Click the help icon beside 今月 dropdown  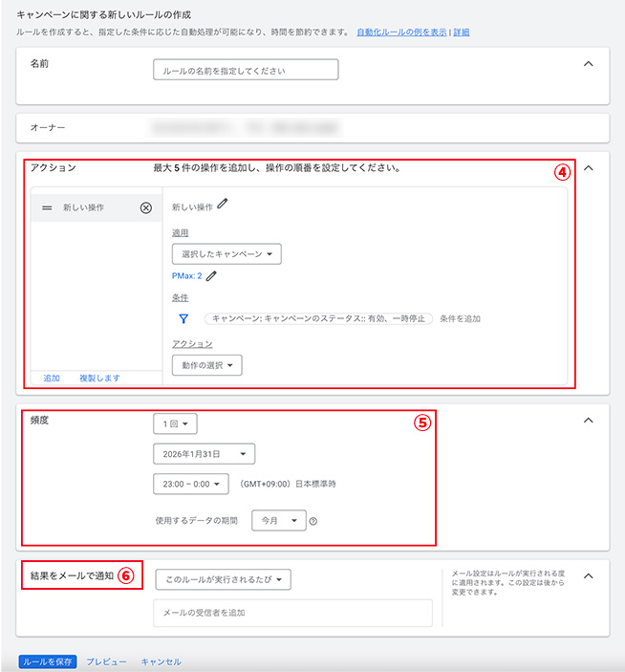[x=313, y=521]
